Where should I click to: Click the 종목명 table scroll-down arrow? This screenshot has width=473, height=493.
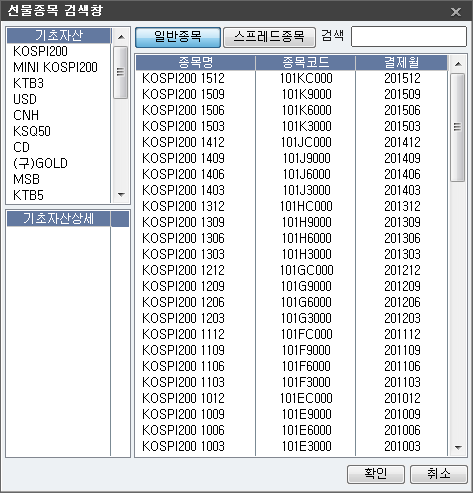coord(458,447)
